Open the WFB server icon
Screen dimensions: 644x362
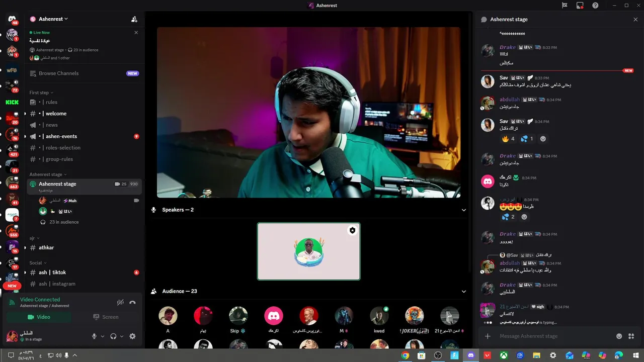click(12, 70)
